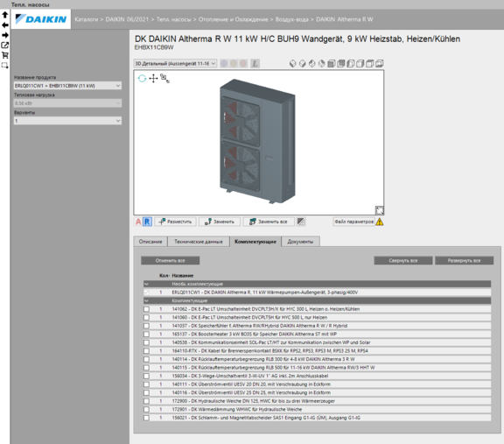Image resolution: width=504 pixels, height=444 pixels.
Task: Switch to the Технические данные tab
Action: (x=199, y=242)
